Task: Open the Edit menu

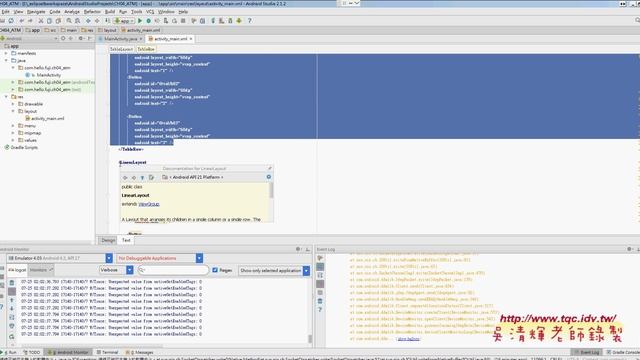Action: click(x=5, y=12)
